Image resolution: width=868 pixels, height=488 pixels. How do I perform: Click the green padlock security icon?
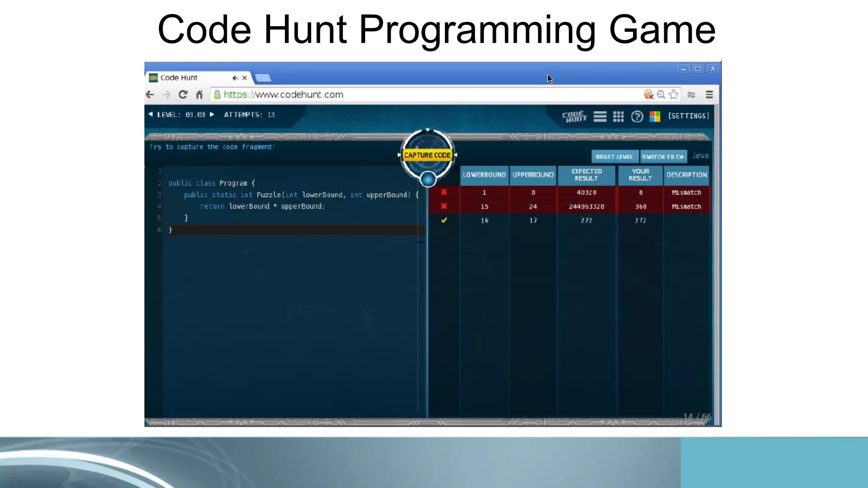[217, 94]
